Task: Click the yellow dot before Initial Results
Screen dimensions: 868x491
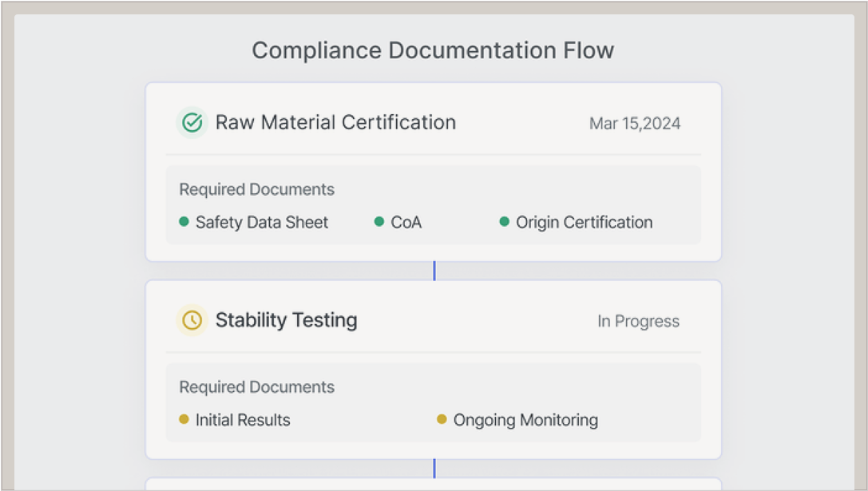Action: [x=184, y=419]
